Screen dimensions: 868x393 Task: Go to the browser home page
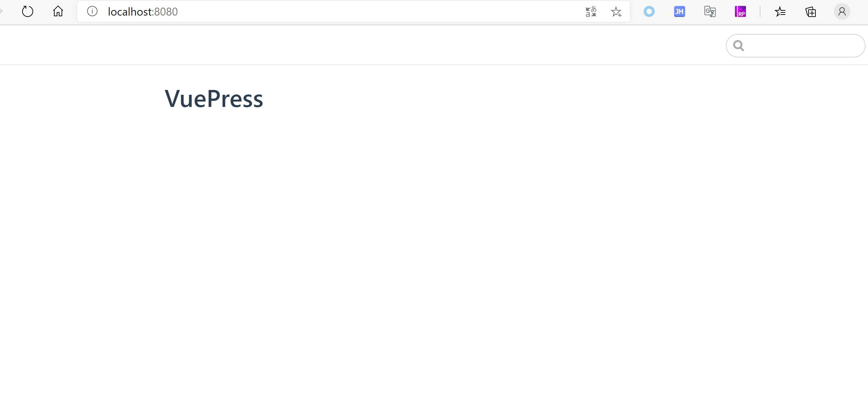click(x=58, y=11)
